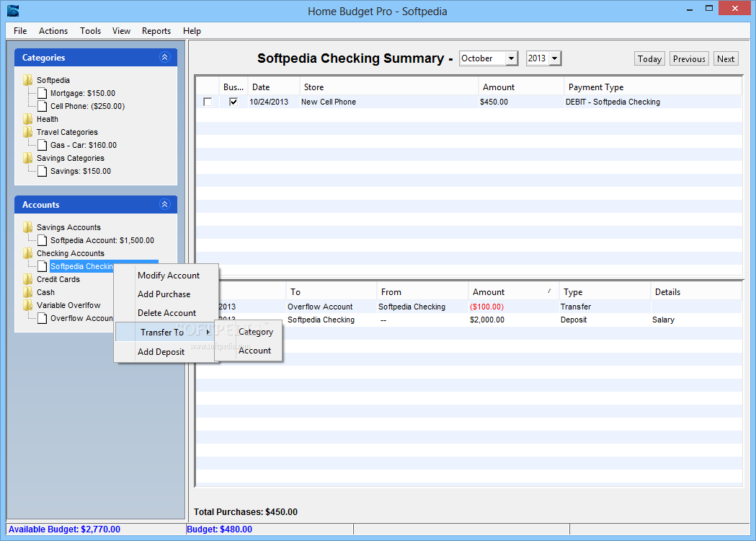Sort purchases by Amount column header
Image resolution: width=756 pixels, height=541 pixels.
coord(521,87)
